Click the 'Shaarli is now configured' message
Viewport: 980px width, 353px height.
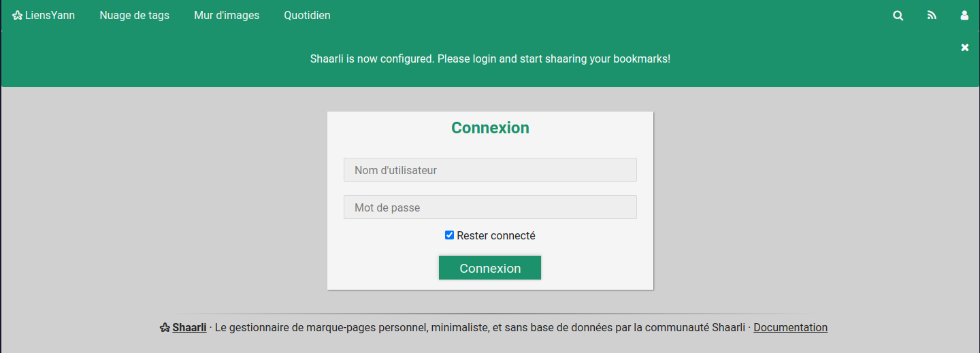pyautogui.click(x=490, y=59)
